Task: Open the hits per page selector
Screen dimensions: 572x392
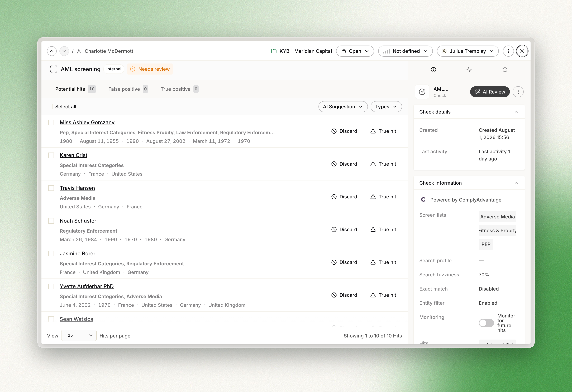Action: [x=79, y=335]
